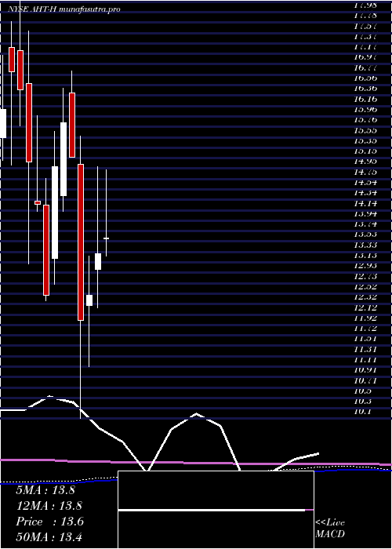The width and height of the screenshot is (392, 549).
Task: Select the 50MA : 13.4 readout
Action: pos(49,537)
